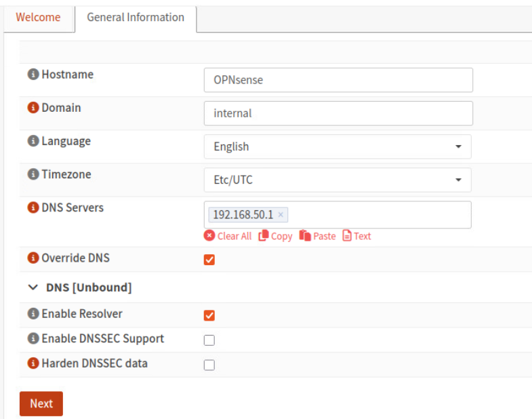
Task: Click the DNS Servers tag input box
Action: tap(337, 215)
